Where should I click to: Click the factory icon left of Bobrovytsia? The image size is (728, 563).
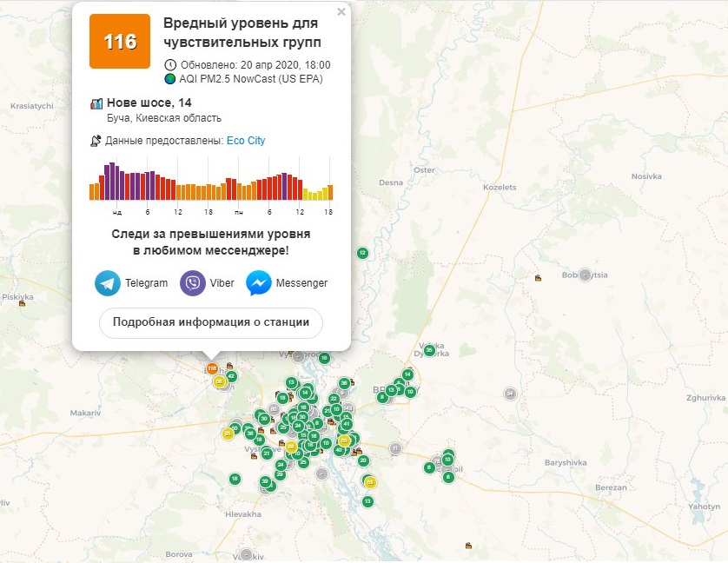coord(539,279)
